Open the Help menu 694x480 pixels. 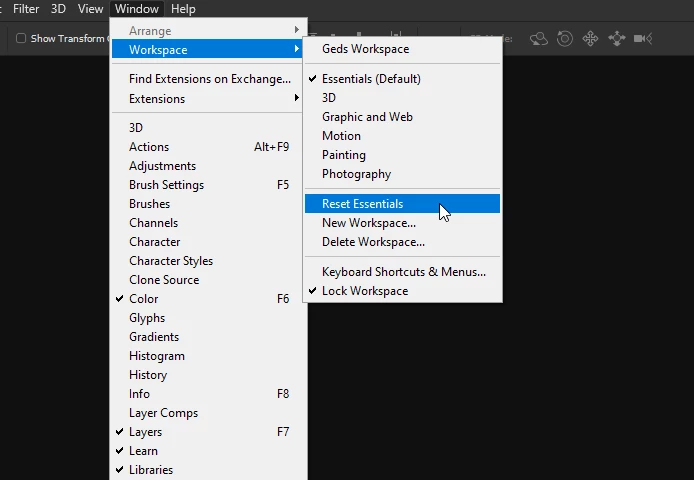[183, 9]
